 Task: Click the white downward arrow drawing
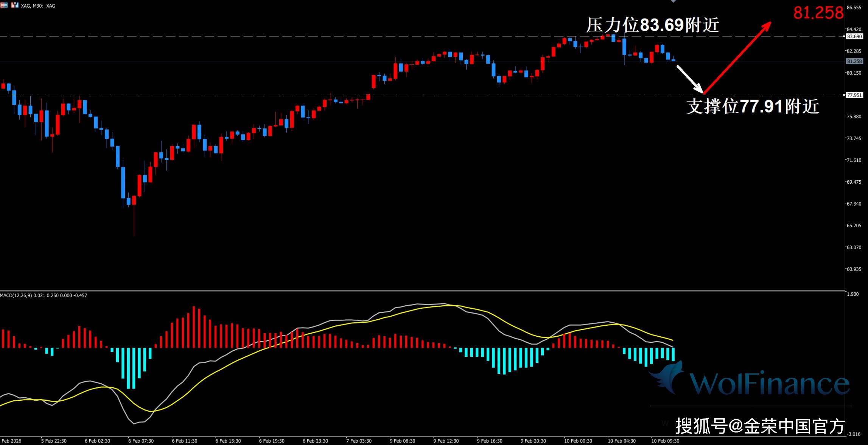pyautogui.click(x=689, y=79)
